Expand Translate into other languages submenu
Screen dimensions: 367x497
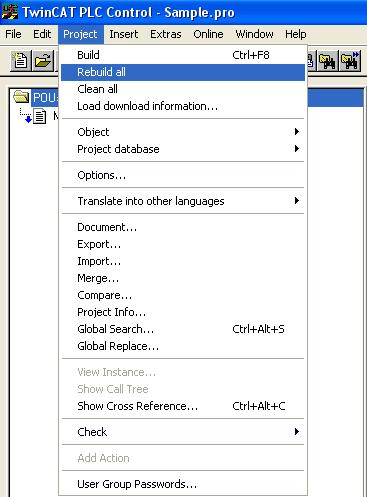(x=183, y=201)
